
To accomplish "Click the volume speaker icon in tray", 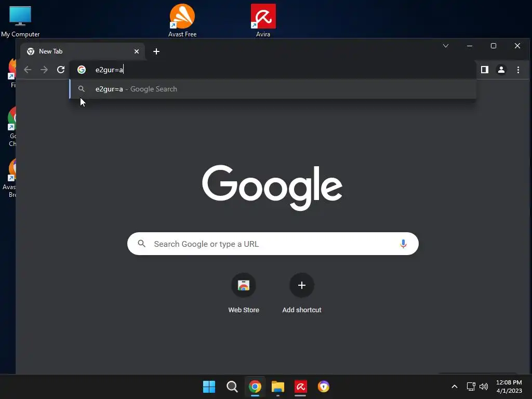I will 484,387.
